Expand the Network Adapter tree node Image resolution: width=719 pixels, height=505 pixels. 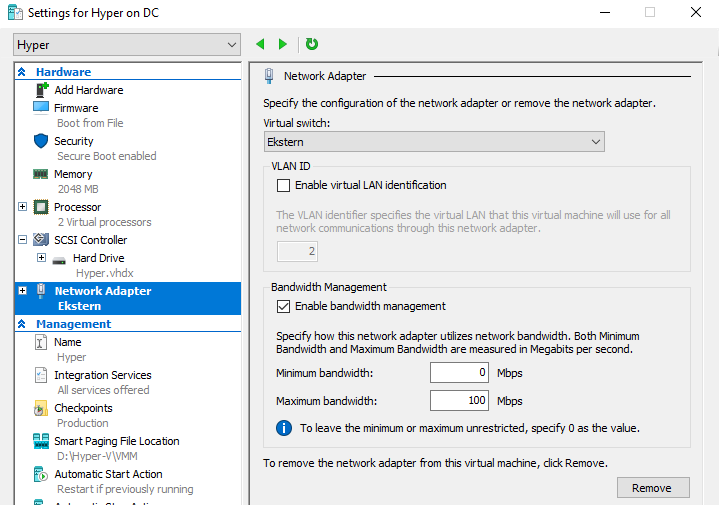[22, 290]
